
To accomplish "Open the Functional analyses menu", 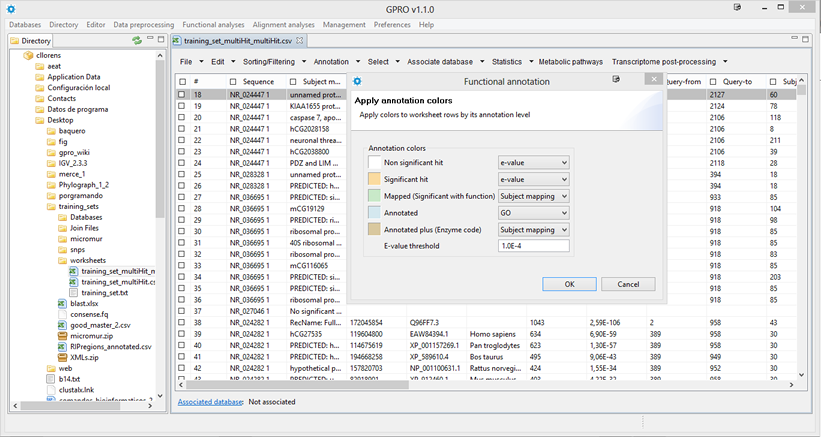I will (x=211, y=24).
